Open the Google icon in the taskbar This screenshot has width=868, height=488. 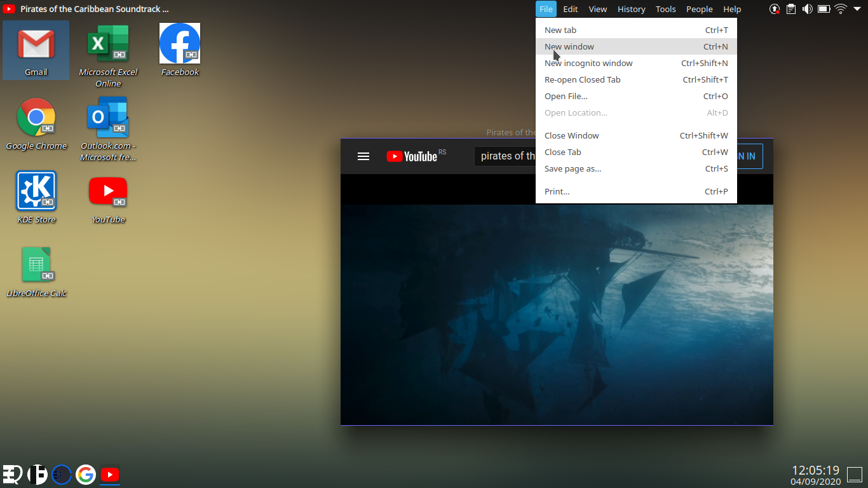(x=86, y=475)
